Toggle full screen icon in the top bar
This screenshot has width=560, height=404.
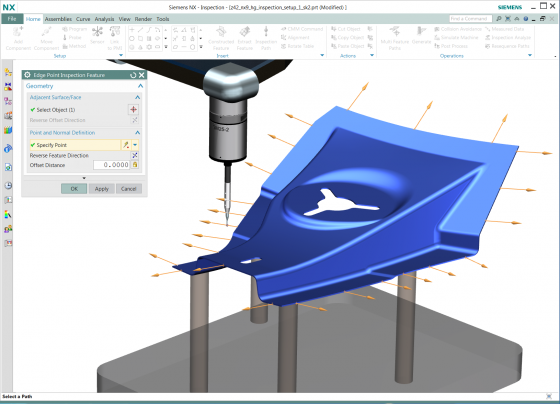point(508,19)
